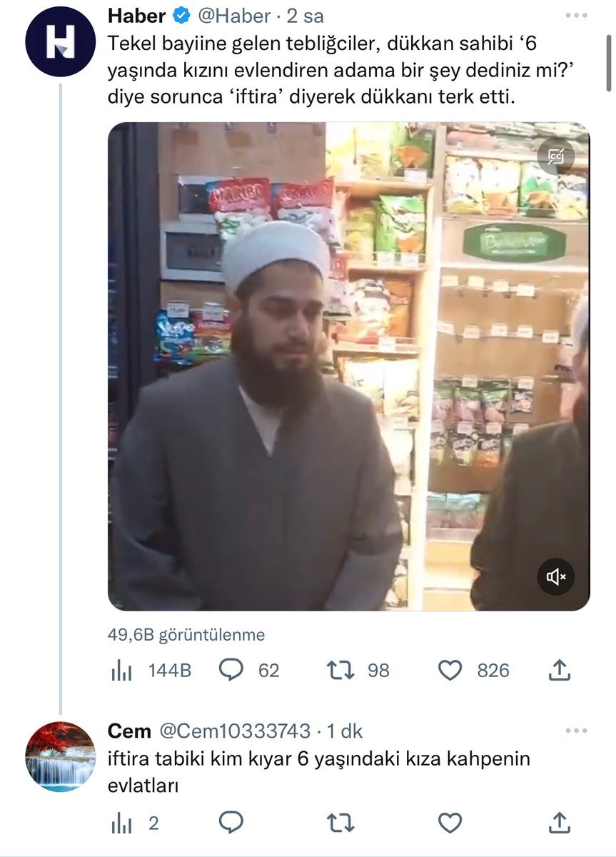This screenshot has height=857, width=616.
Task: Reply to the Haber tweet
Action: [x=231, y=670]
